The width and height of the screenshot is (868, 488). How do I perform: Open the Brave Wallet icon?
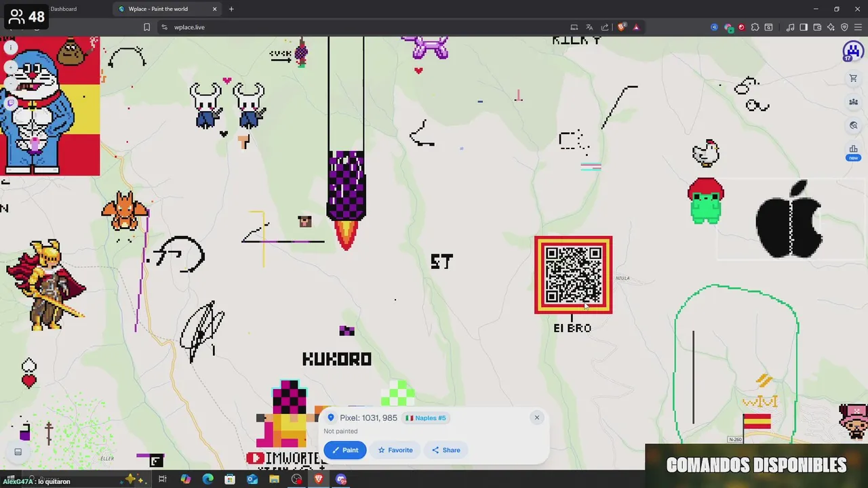pos(817,27)
